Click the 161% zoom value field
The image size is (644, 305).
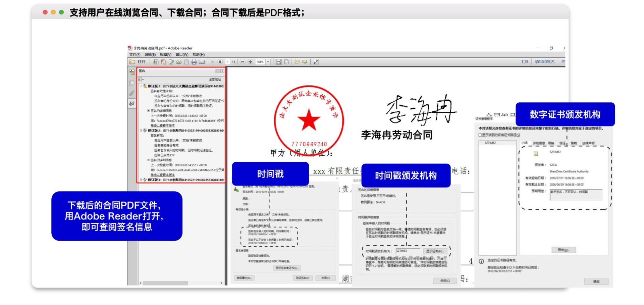pos(261,62)
